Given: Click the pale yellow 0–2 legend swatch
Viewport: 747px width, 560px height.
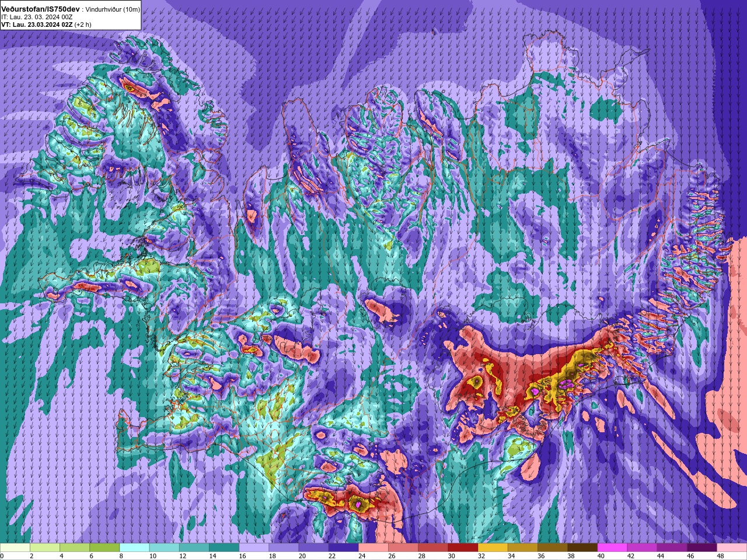Looking at the screenshot, I should (x=15, y=548).
